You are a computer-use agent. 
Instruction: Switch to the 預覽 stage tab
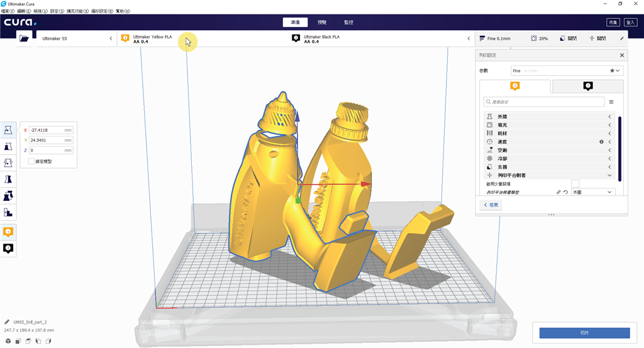tap(321, 22)
